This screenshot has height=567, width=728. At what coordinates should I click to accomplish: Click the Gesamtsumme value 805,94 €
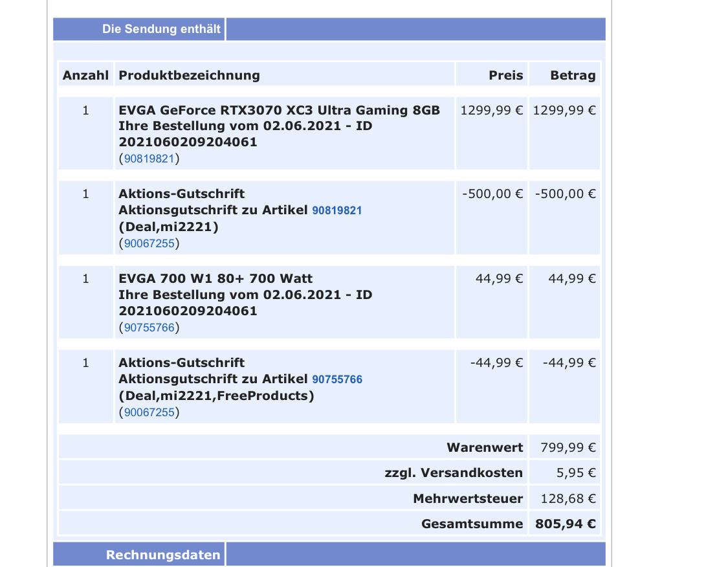(x=565, y=524)
